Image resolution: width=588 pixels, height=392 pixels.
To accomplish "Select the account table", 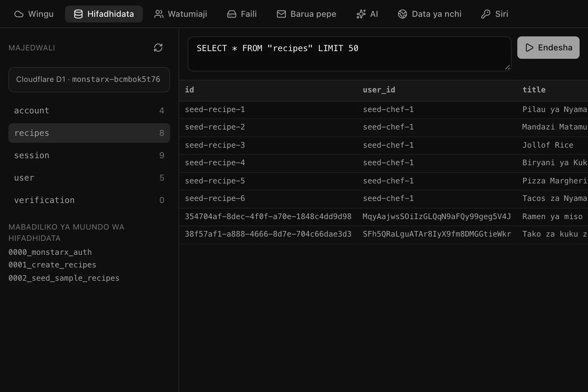I will click(x=89, y=111).
